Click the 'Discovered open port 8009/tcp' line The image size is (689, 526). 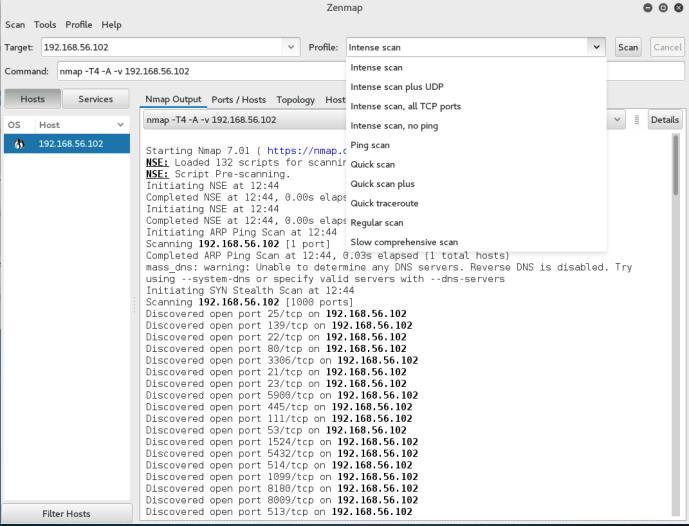coord(282,500)
